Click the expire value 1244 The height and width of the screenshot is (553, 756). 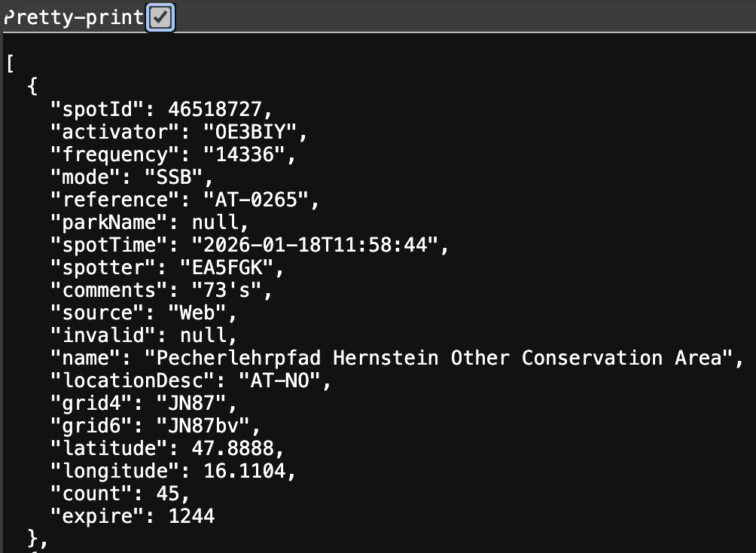click(x=191, y=516)
